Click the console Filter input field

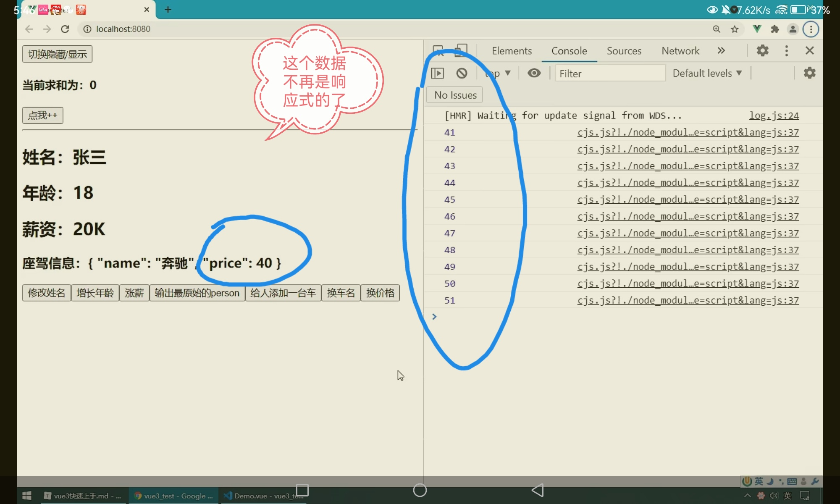610,73
